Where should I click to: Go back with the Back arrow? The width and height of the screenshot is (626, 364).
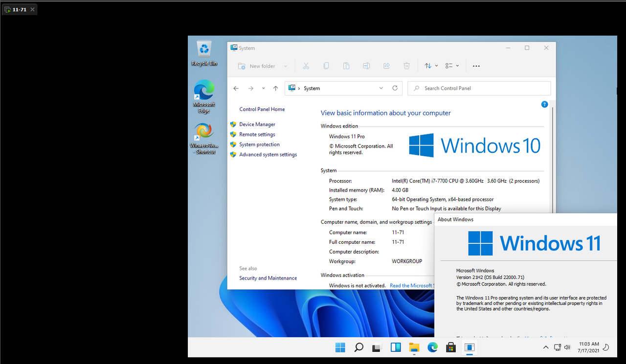pyautogui.click(x=236, y=88)
